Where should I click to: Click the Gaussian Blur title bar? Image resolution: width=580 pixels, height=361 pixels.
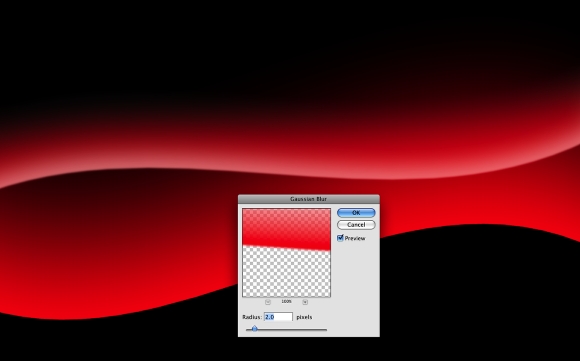[308, 199]
